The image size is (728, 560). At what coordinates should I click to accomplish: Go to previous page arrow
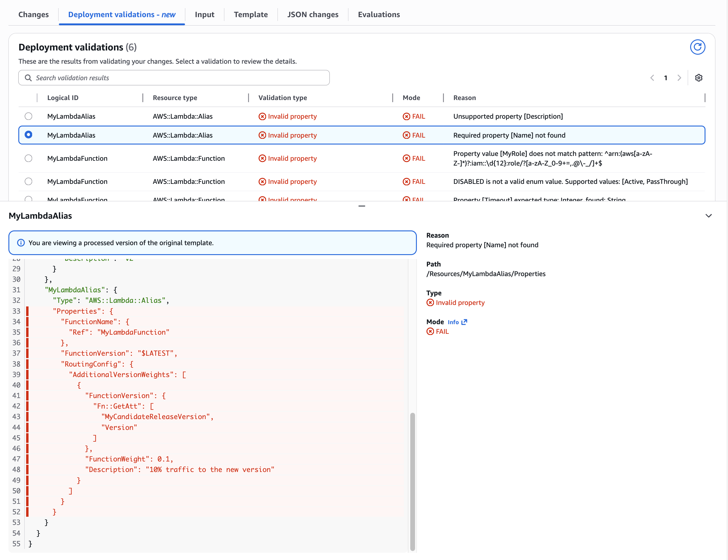pos(652,78)
